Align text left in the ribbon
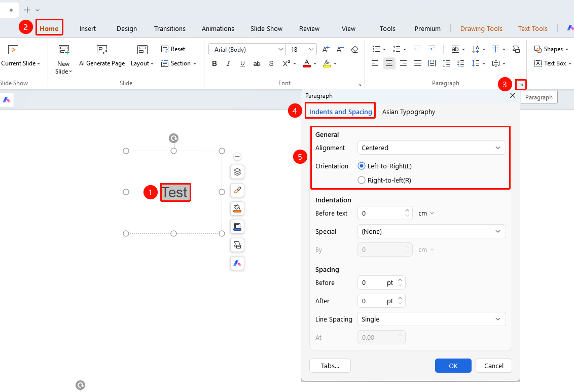The height and width of the screenshot is (392, 574). click(375, 63)
